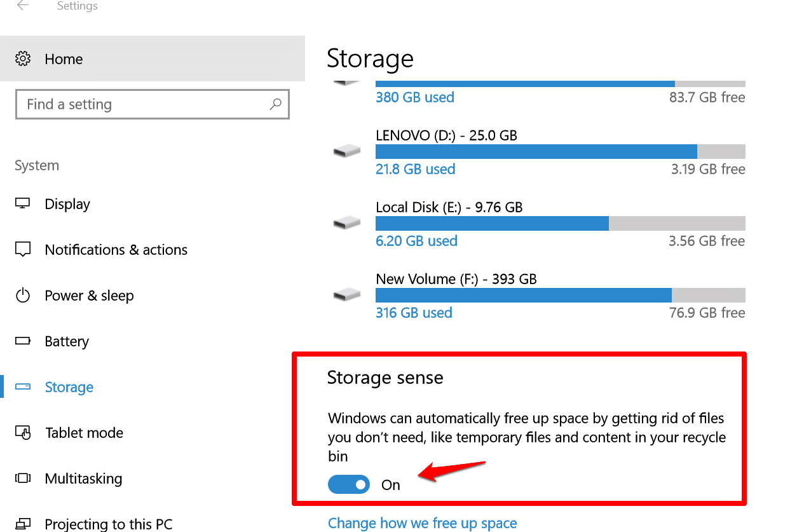Click the Projecting to this PC icon
This screenshot has width=790, height=532.
coord(23,523)
